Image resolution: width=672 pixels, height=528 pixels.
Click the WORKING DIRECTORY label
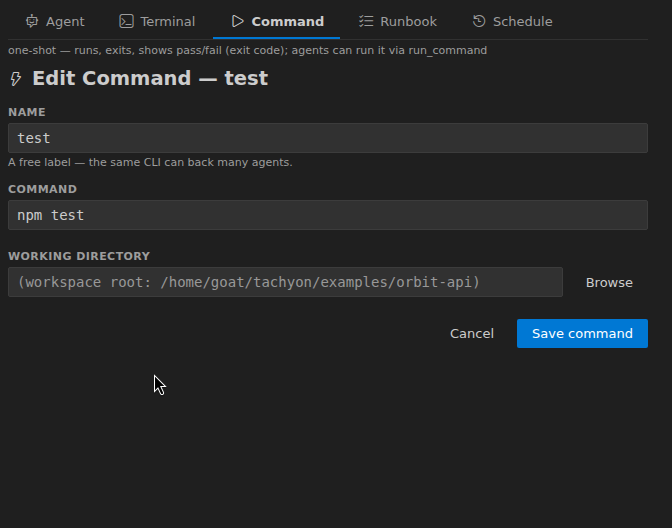(79, 256)
